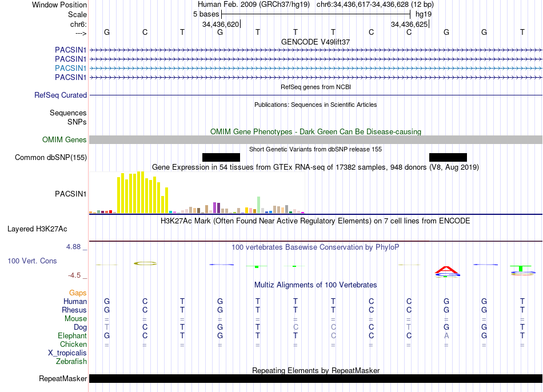Screen dimensions: 543x392
Task: Open the RefSeq genes from NCBI title
Action: click(x=316, y=87)
